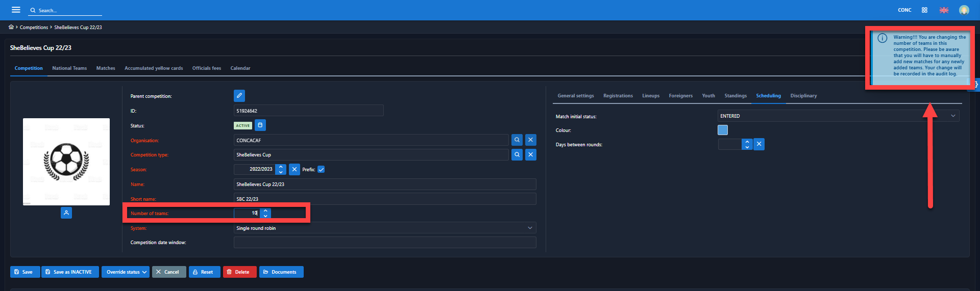980x291 pixels.
Task: Open the apps grid icon in header
Action: [924, 10]
